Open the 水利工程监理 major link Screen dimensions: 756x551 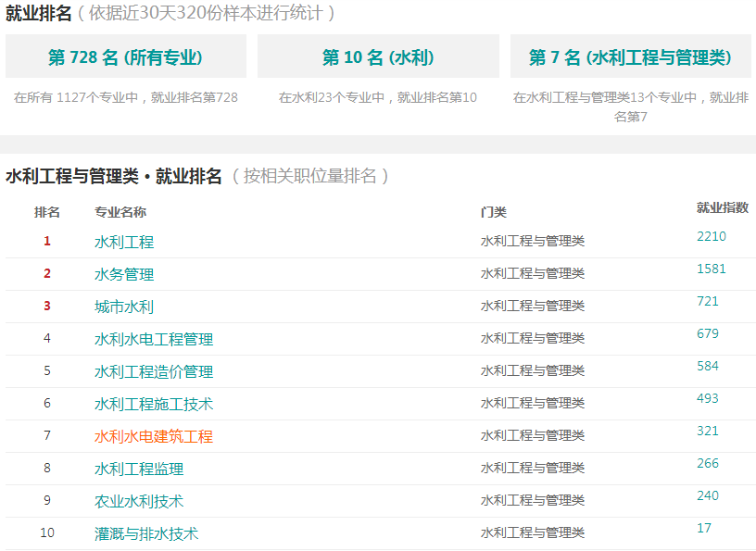click(139, 469)
